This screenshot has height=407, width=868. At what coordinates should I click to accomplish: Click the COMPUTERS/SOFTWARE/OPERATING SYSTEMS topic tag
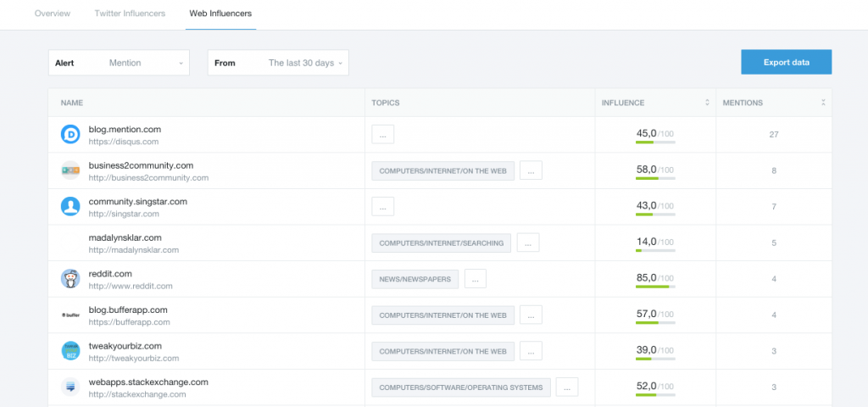(x=461, y=387)
